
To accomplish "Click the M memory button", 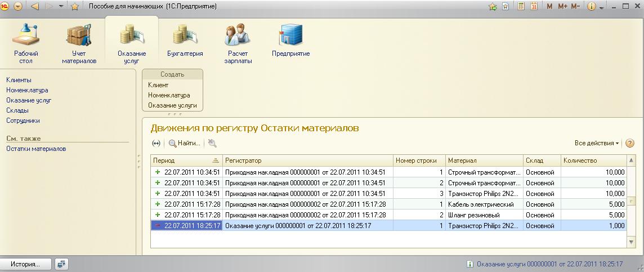I will [x=549, y=7].
